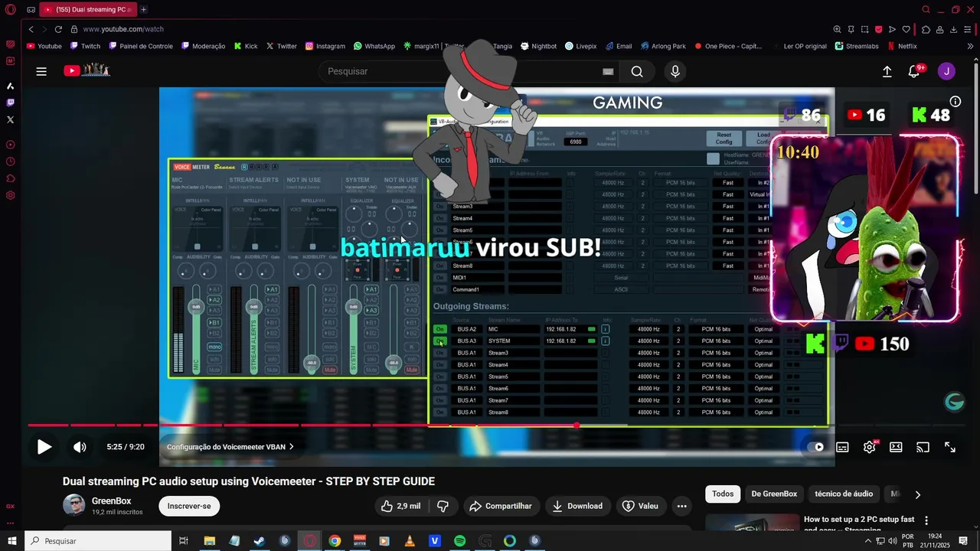
Task: Reload the page
Action: pyautogui.click(x=58, y=29)
